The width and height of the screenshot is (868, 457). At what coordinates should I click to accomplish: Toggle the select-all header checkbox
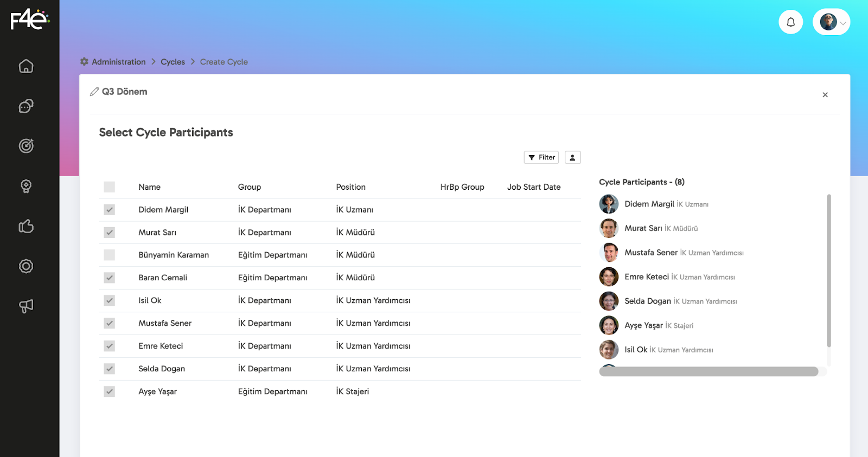coord(110,187)
